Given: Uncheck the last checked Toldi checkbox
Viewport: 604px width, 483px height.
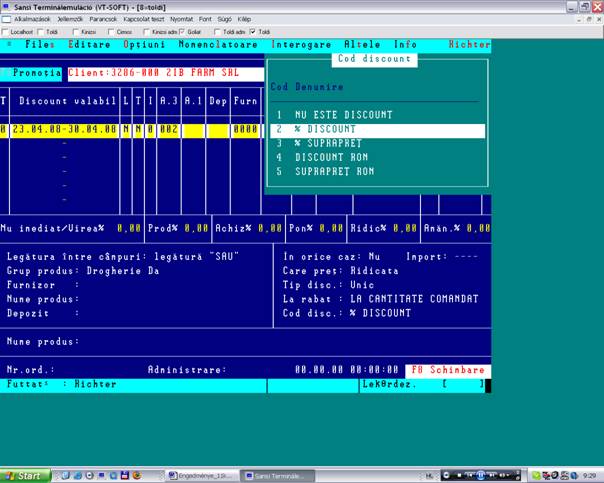Looking at the screenshot, I should click(x=253, y=32).
